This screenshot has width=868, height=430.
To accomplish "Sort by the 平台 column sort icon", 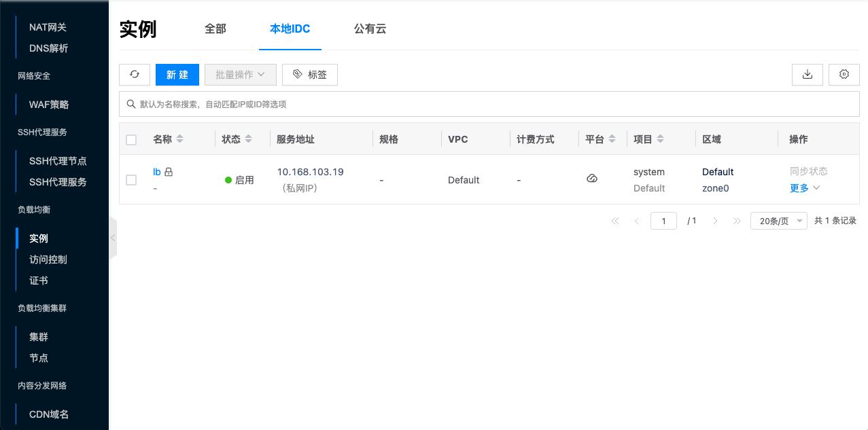I will click(x=612, y=139).
